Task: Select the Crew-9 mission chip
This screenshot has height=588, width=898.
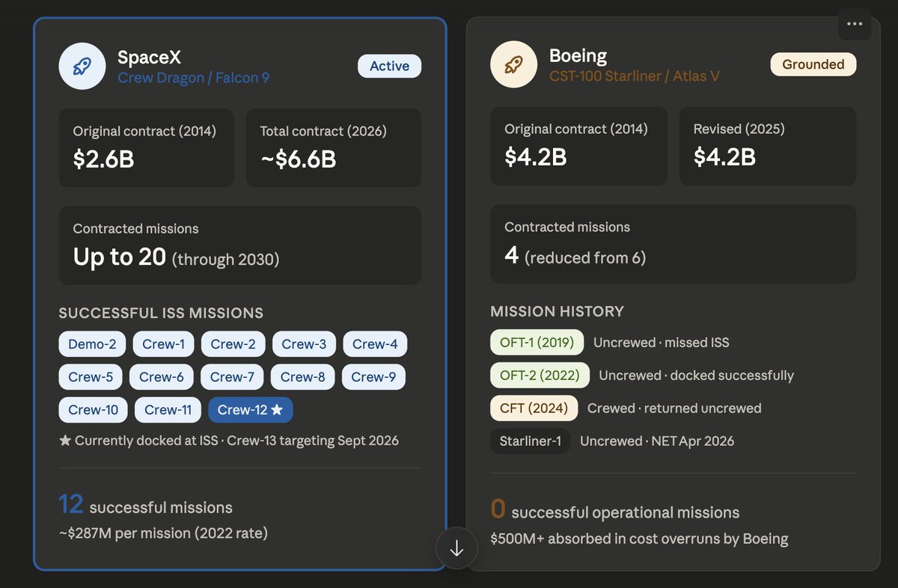Action: pos(373,377)
